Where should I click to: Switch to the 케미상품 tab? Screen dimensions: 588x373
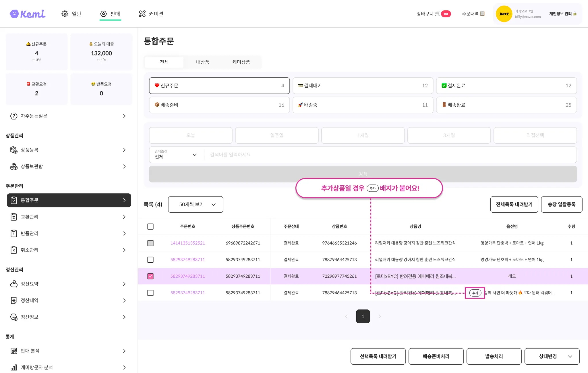click(241, 62)
